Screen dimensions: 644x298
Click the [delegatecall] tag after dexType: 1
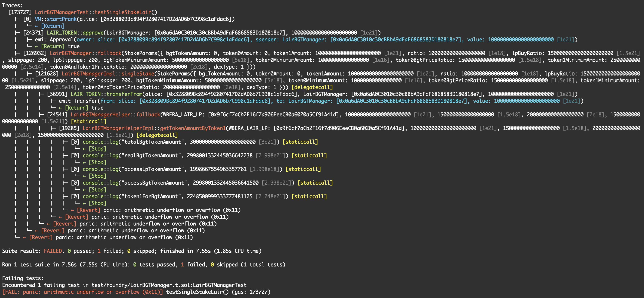coord(312,87)
